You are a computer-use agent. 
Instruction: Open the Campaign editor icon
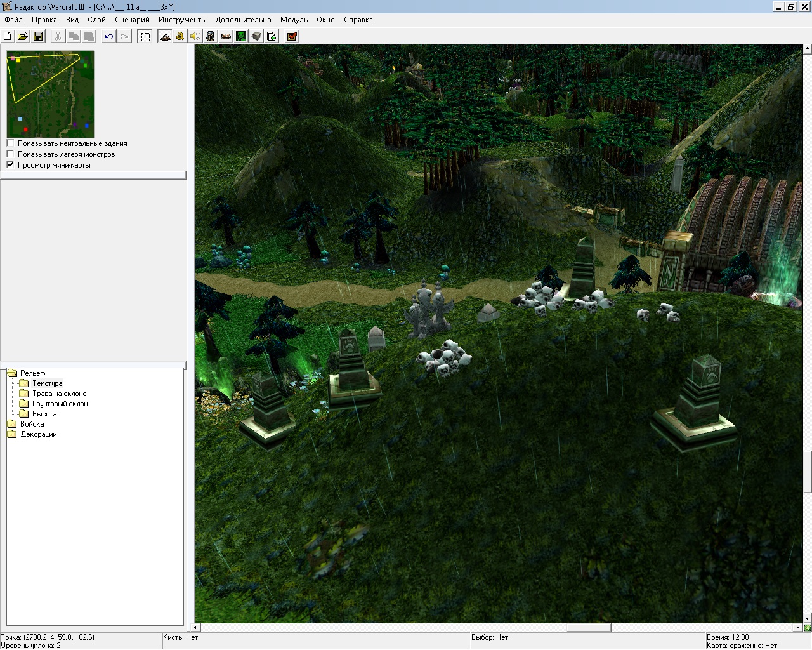tap(226, 36)
